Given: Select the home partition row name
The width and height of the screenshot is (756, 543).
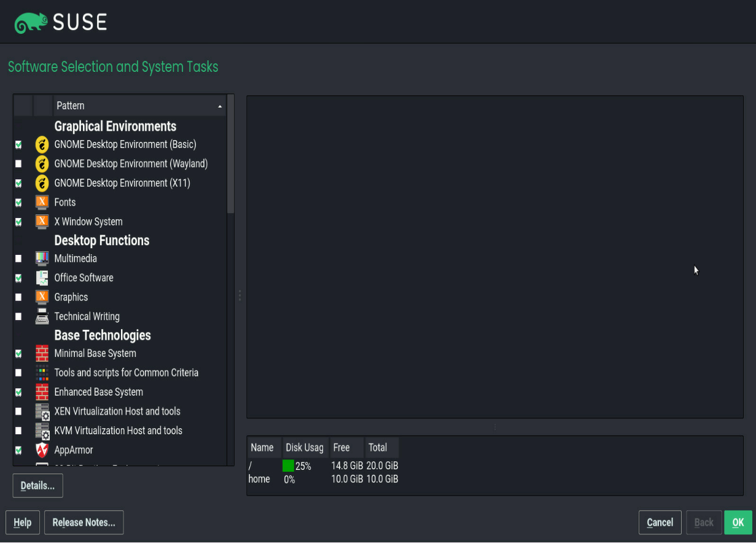Looking at the screenshot, I should (259, 479).
